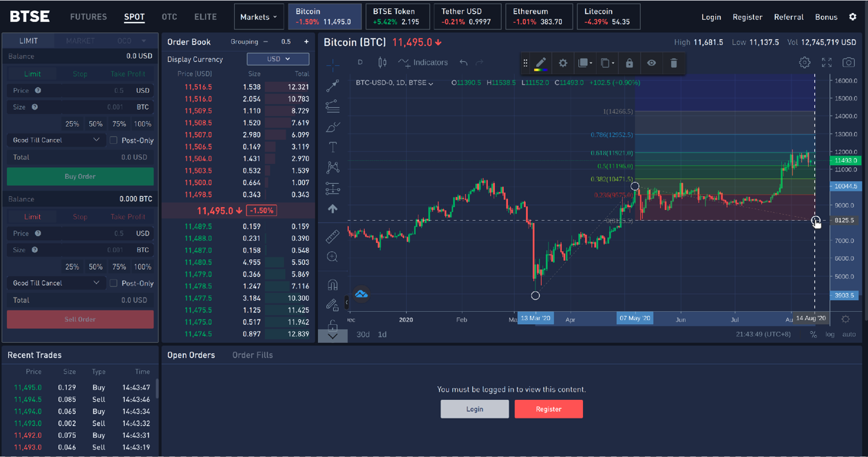Enable Post-Only checkbox in sell order form
This screenshot has width=868, height=457.
[114, 283]
